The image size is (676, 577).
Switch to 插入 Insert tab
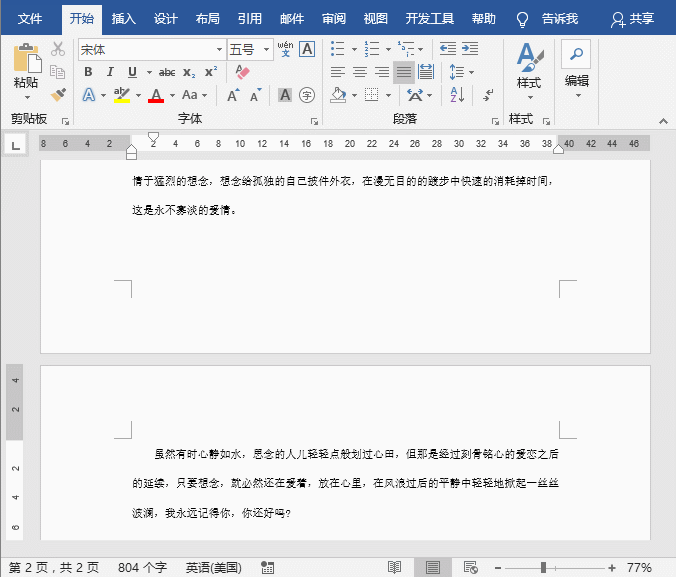[124, 19]
